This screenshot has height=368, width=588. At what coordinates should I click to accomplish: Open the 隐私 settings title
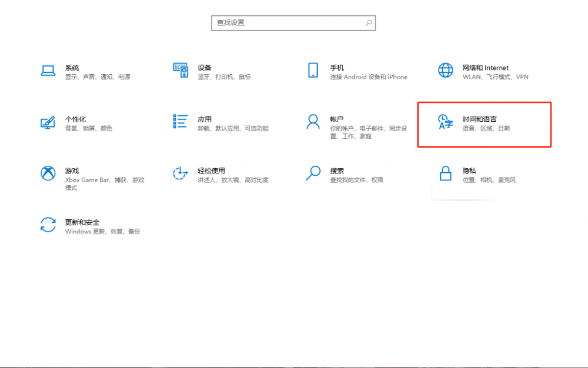(469, 171)
